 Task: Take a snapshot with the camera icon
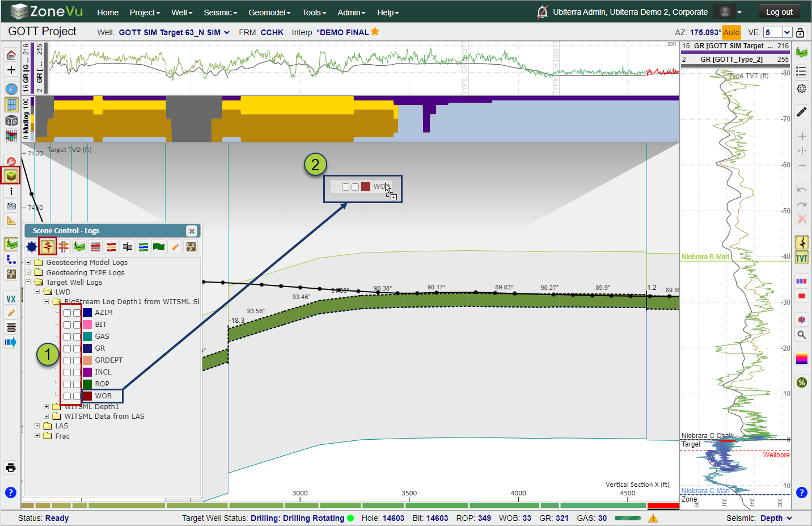[x=11, y=206]
